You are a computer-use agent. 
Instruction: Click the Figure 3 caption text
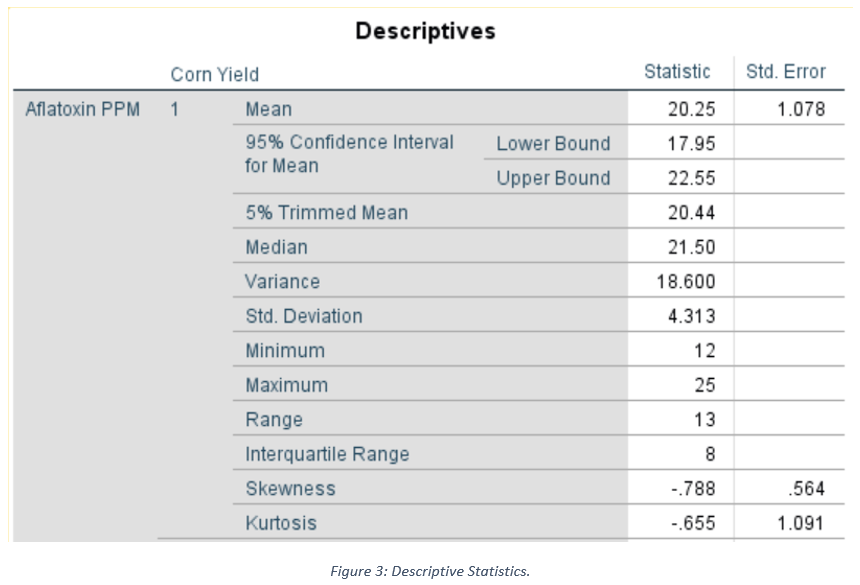[x=430, y=571]
